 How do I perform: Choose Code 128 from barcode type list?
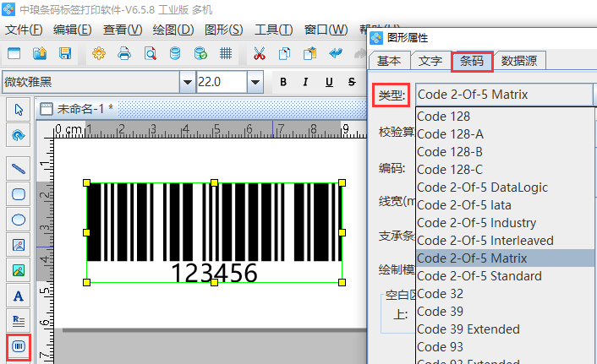pos(443,116)
